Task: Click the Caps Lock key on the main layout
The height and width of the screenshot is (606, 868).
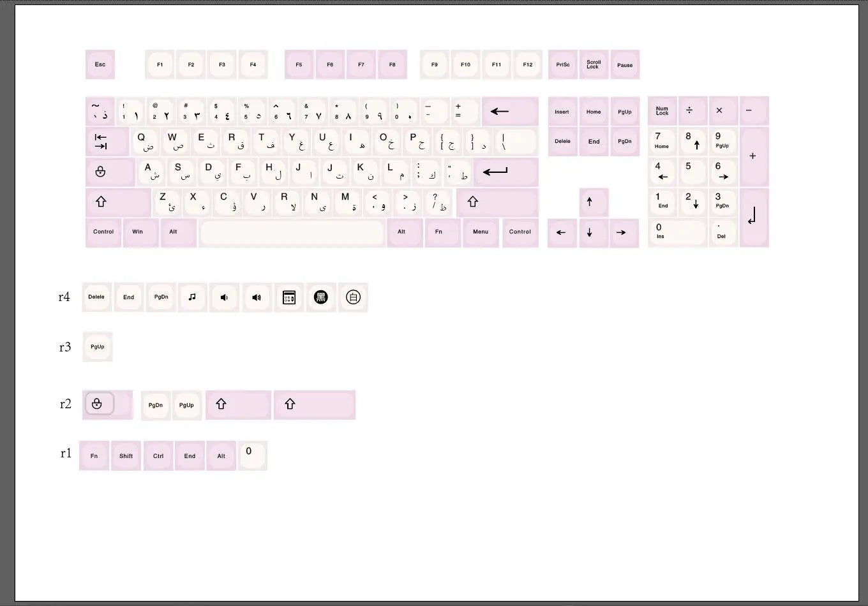Action: tap(110, 172)
